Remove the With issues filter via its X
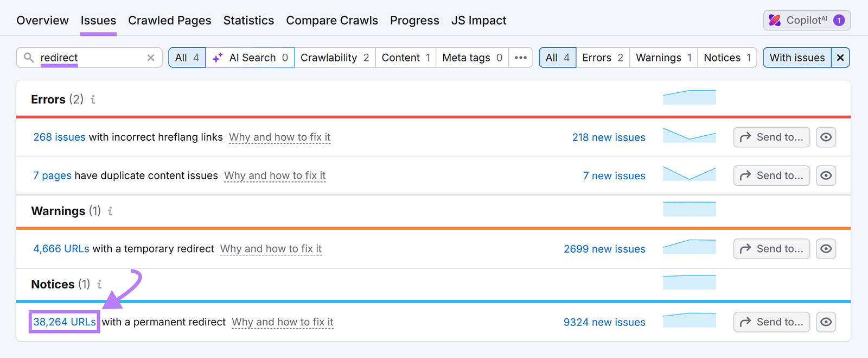The height and width of the screenshot is (358, 868). click(840, 57)
